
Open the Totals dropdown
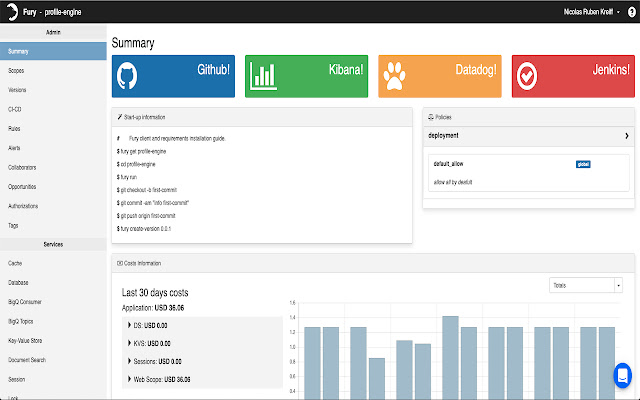pyautogui.click(x=586, y=285)
